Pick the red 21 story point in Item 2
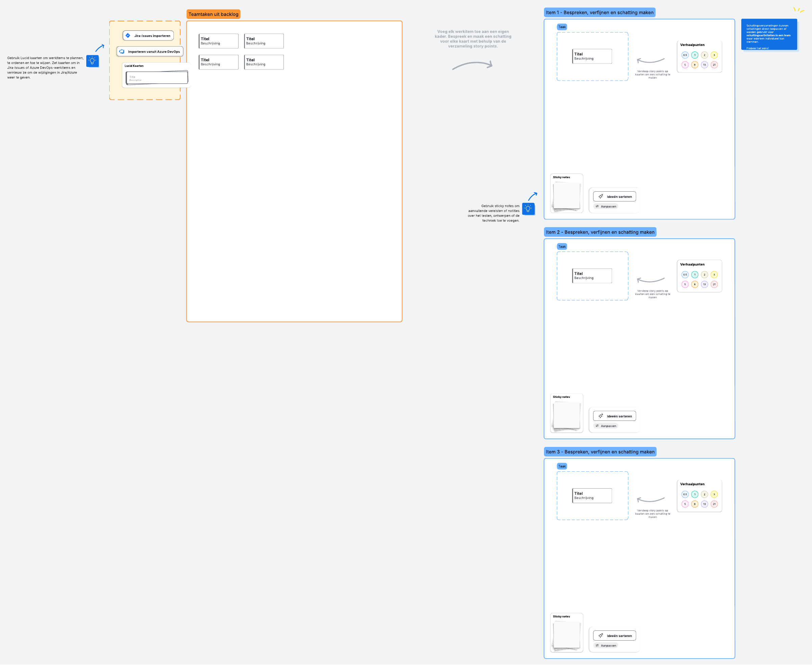812x665 pixels. (x=714, y=284)
